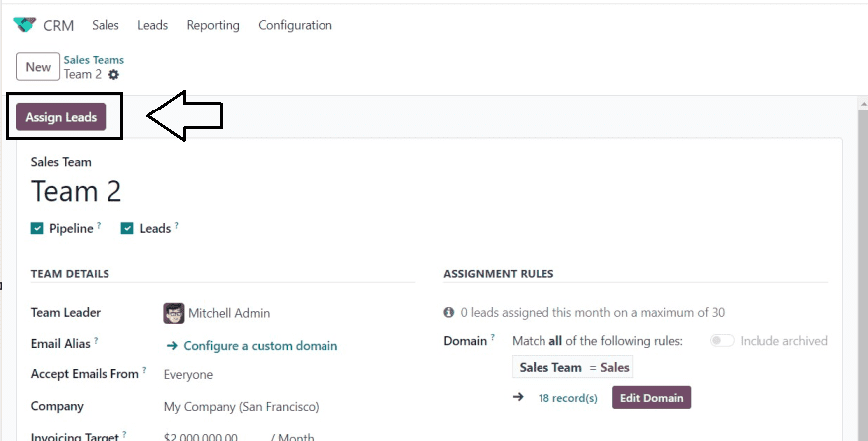Open the Leads menu in navbar

[152, 25]
